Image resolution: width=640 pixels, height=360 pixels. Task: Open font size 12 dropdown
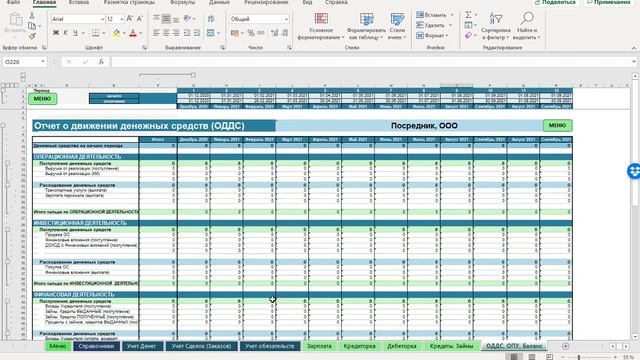point(122,19)
